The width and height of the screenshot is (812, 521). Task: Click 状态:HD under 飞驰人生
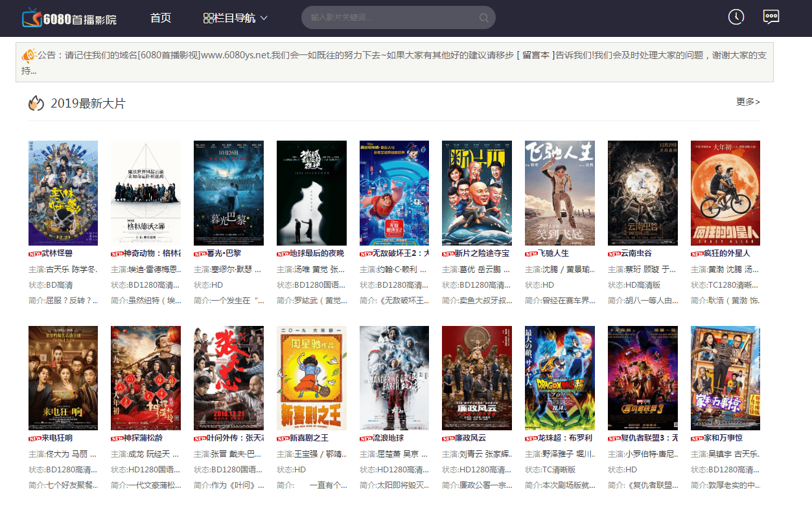(x=540, y=284)
